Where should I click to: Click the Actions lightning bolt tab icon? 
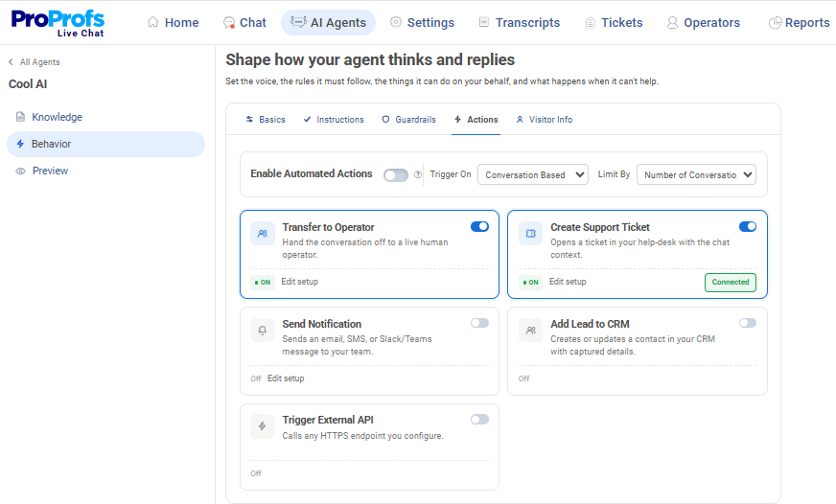point(457,120)
